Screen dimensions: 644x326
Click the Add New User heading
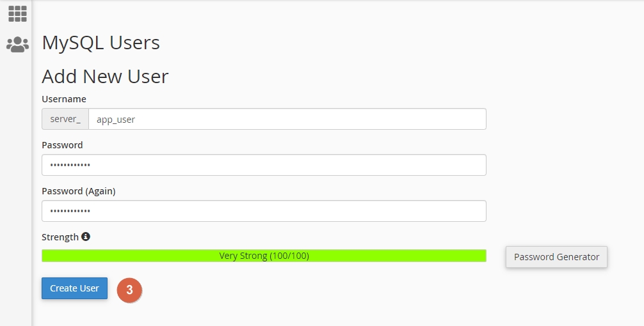(x=105, y=77)
